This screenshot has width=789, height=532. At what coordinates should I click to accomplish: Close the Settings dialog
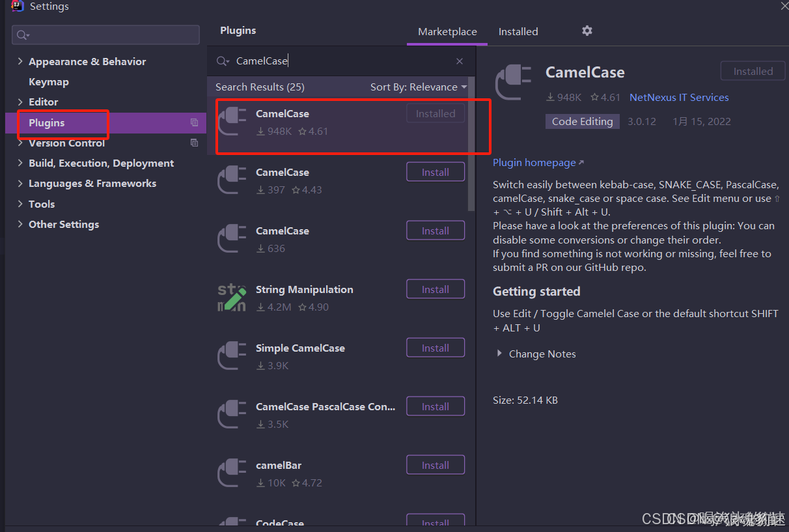tap(784, 5)
